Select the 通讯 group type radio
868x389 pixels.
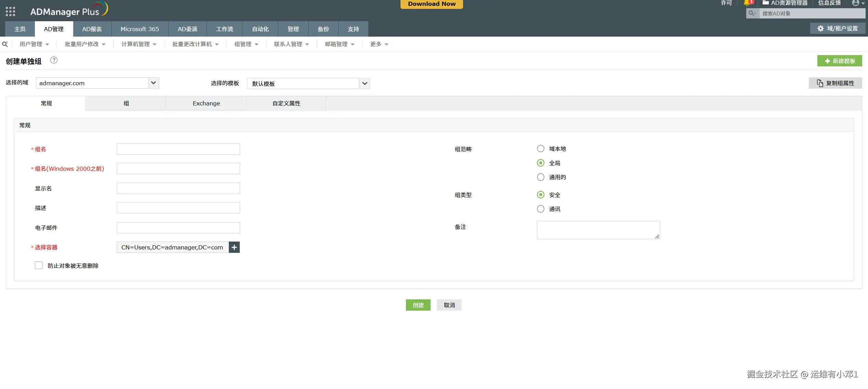pyautogui.click(x=540, y=209)
